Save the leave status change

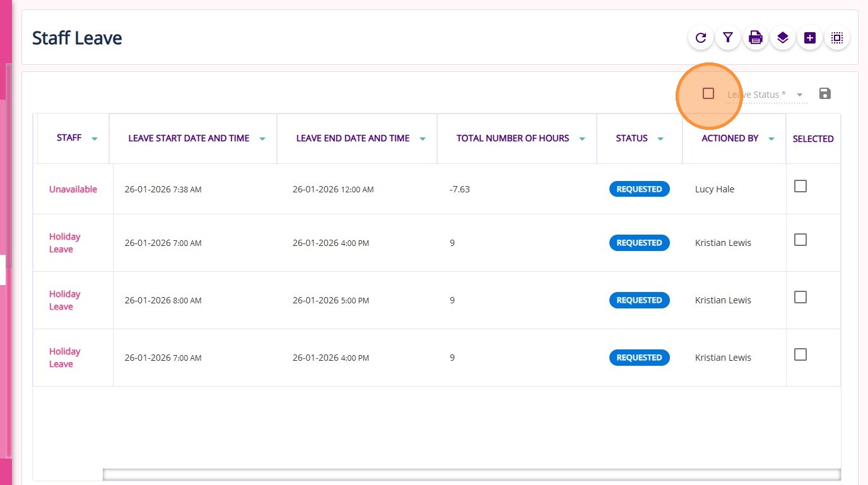click(x=824, y=94)
